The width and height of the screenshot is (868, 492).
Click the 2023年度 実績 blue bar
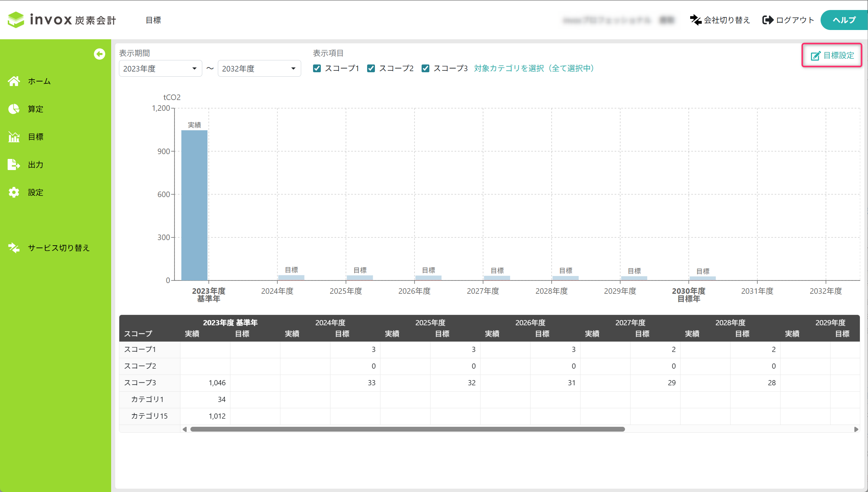[x=194, y=206]
